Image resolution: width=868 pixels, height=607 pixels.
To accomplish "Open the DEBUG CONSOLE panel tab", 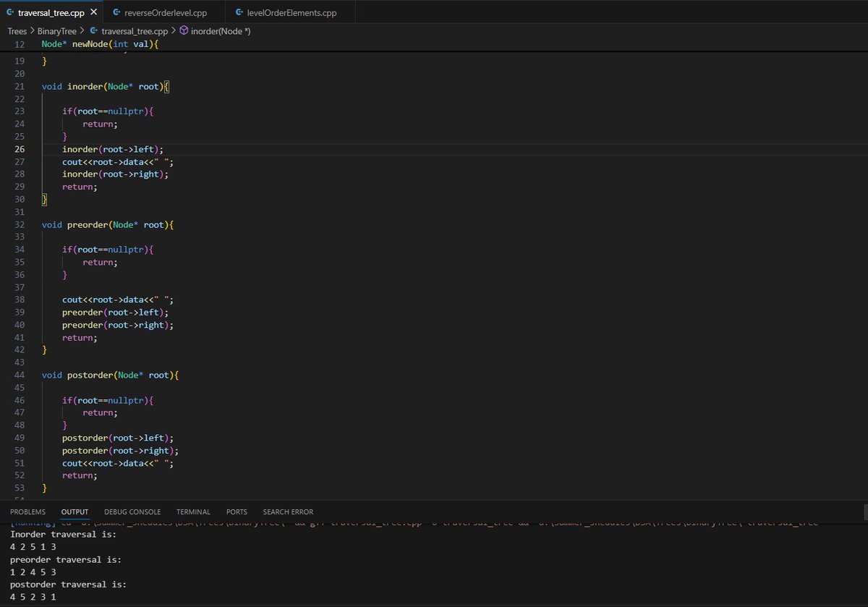I will (132, 512).
